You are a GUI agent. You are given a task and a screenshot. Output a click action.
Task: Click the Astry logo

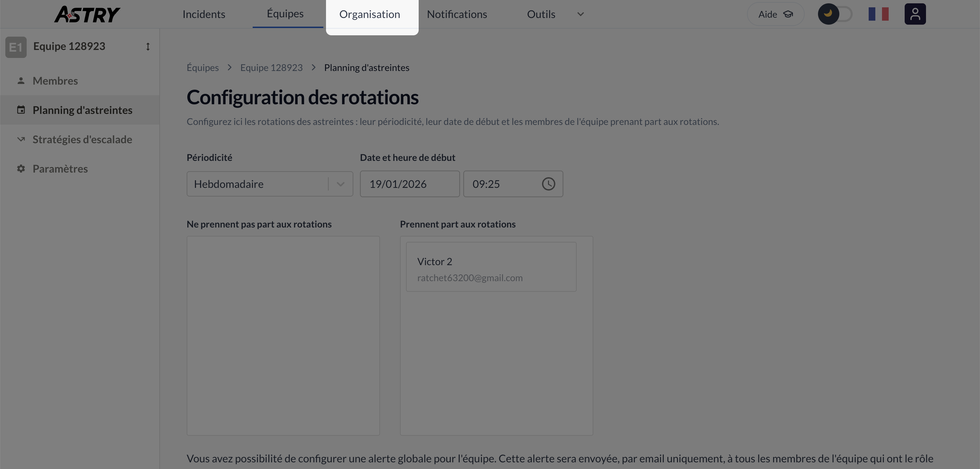click(x=87, y=14)
